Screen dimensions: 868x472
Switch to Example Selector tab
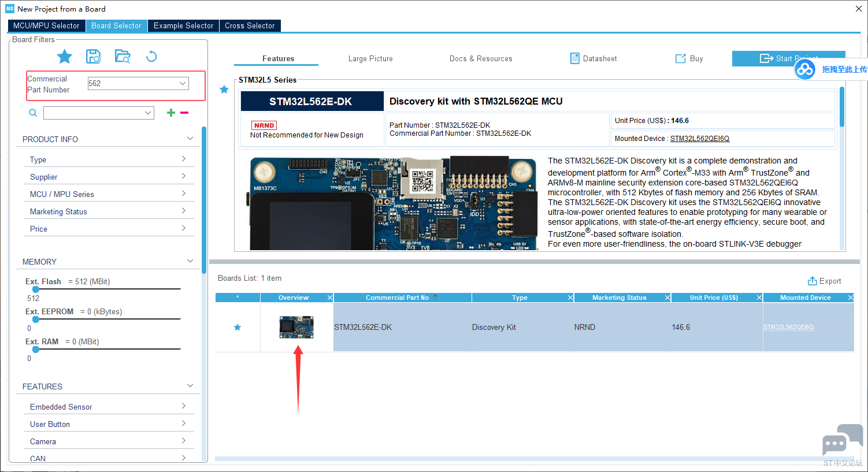coord(183,25)
